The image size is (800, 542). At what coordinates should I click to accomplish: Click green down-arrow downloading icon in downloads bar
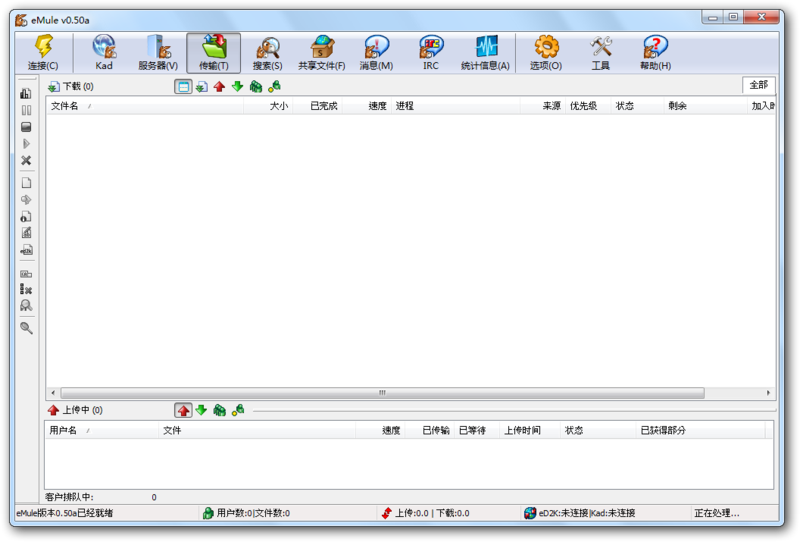[238, 87]
